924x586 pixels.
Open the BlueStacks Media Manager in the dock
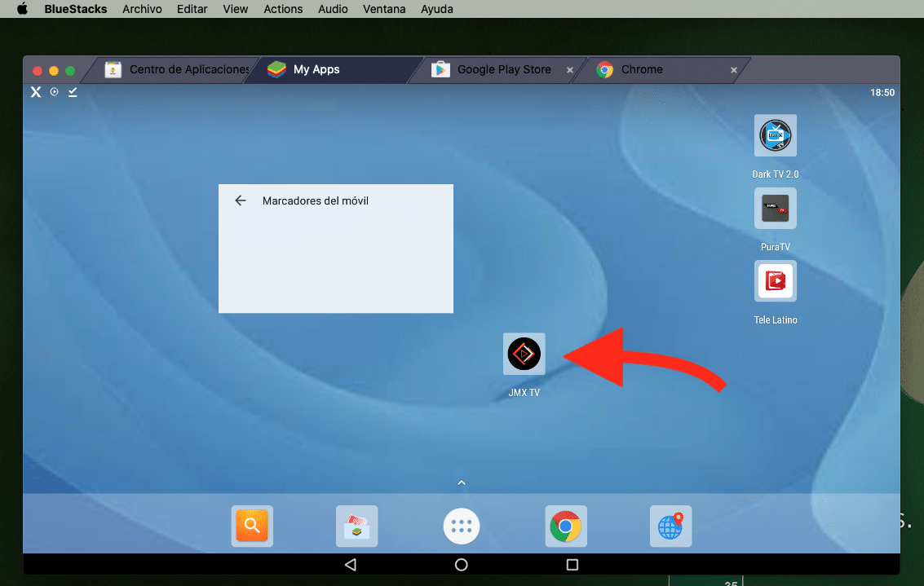click(x=356, y=526)
